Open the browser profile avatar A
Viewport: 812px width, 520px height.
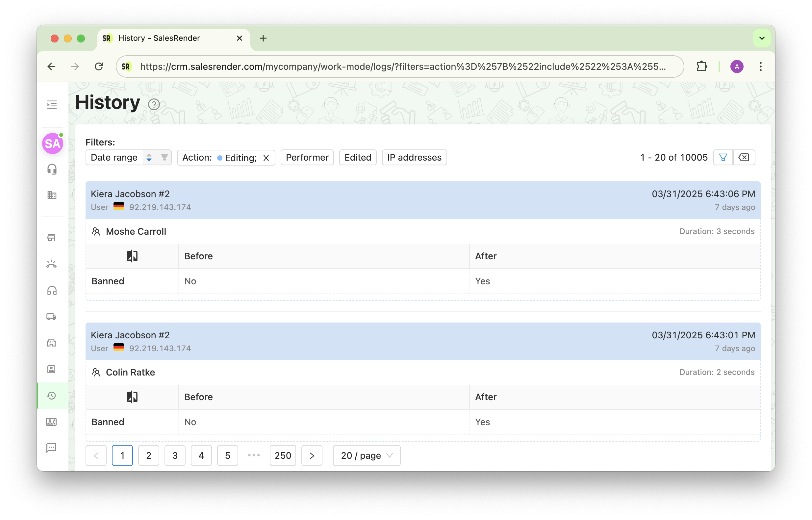click(737, 66)
